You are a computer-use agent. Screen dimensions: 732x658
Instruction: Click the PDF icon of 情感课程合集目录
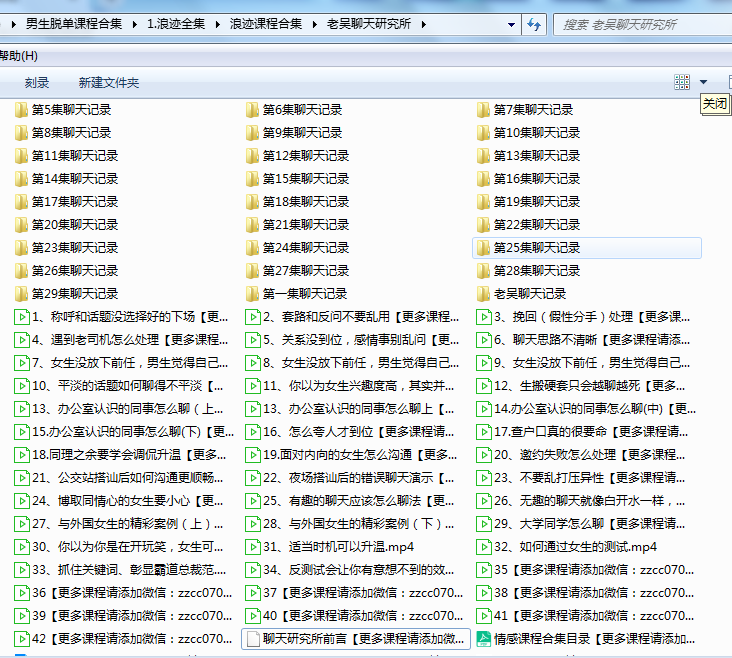point(484,639)
